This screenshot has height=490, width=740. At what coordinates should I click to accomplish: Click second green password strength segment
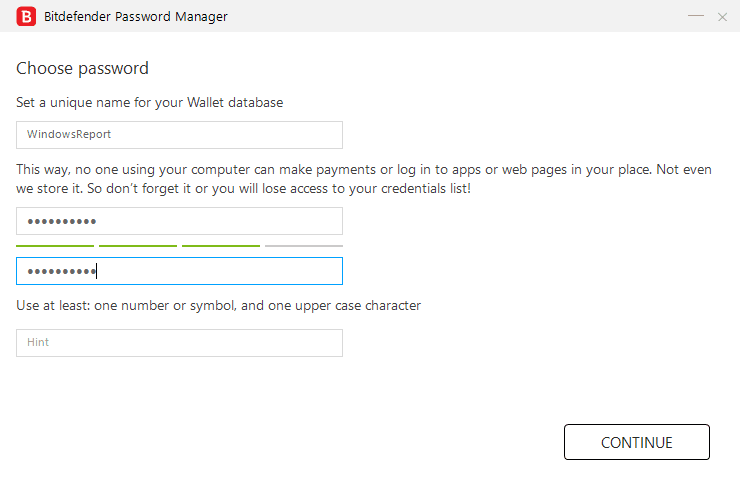138,245
